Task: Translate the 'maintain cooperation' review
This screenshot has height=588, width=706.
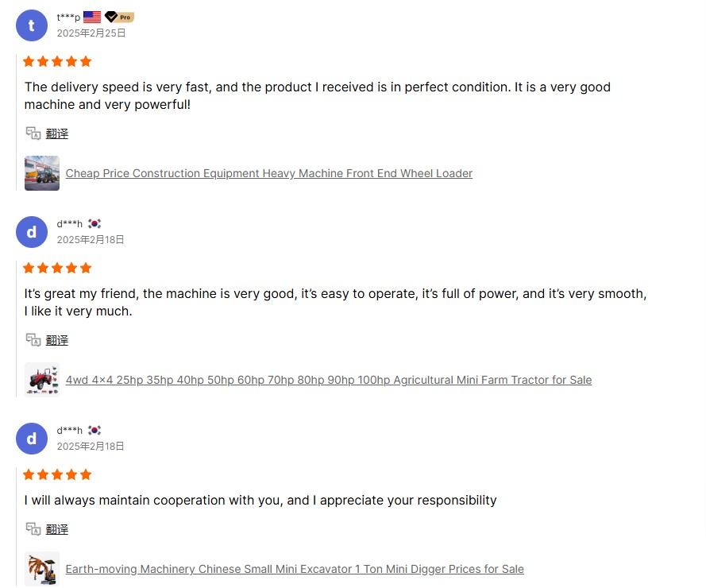Action: 57,529
